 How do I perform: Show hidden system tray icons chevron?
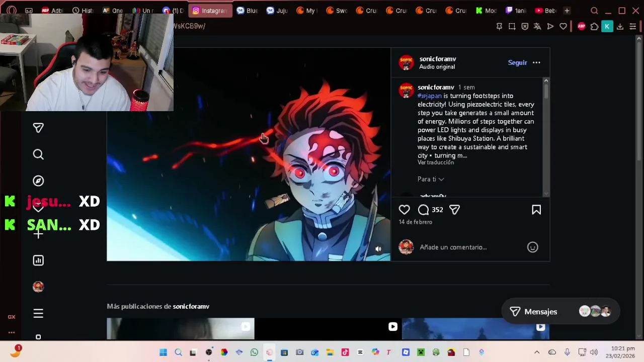(x=537, y=352)
